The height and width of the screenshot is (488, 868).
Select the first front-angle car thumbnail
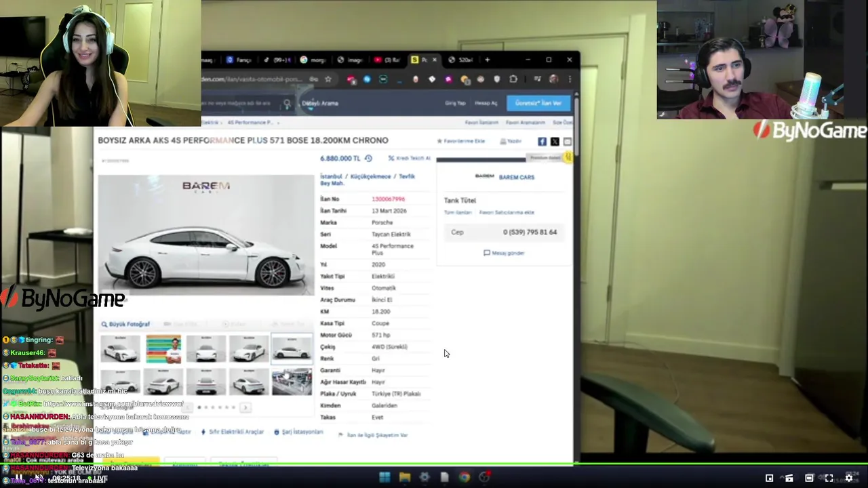pyautogui.click(x=121, y=348)
